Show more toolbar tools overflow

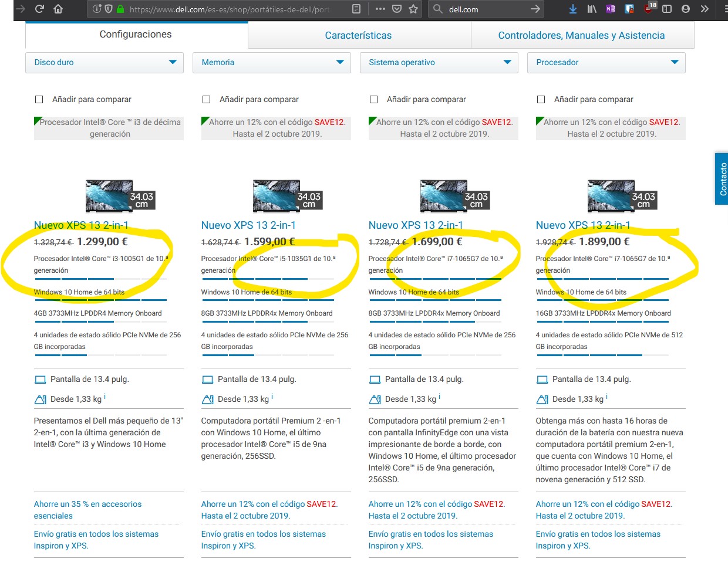[705, 9]
